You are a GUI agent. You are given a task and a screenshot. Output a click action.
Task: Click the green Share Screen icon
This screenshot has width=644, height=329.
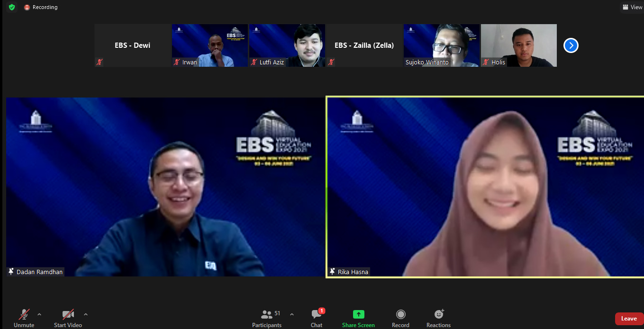[358, 314]
